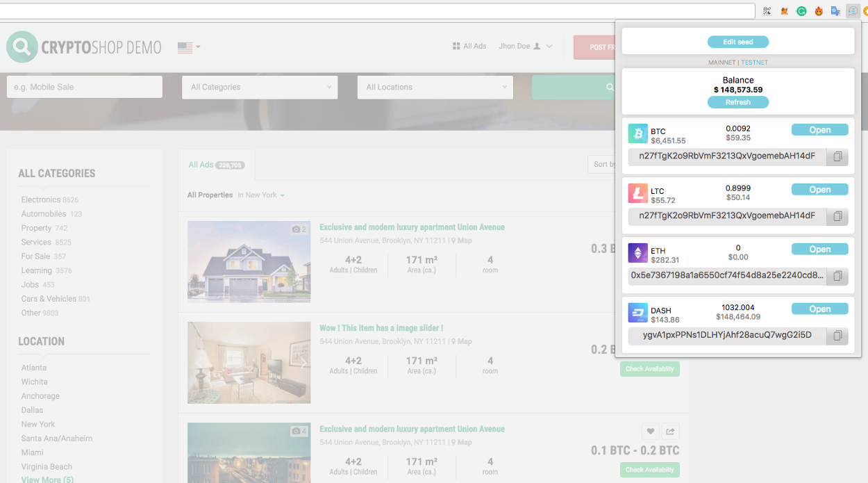
Task: Copy the DASH wallet address
Action: pos(837,336)
